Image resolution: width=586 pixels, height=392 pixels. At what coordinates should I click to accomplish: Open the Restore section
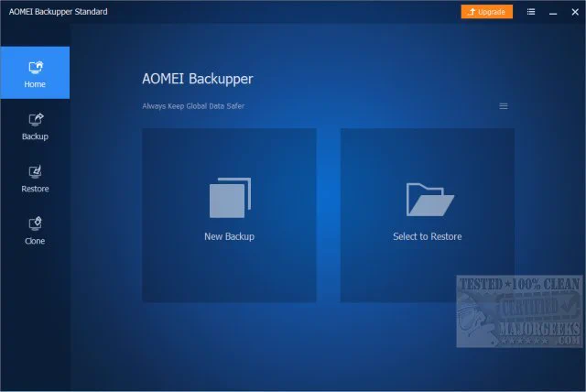point(35,179)
